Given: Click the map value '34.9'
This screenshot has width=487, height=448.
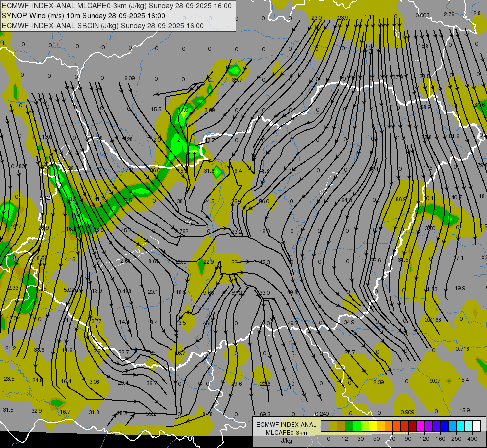Looking at the screenshot, I should 349,322.
